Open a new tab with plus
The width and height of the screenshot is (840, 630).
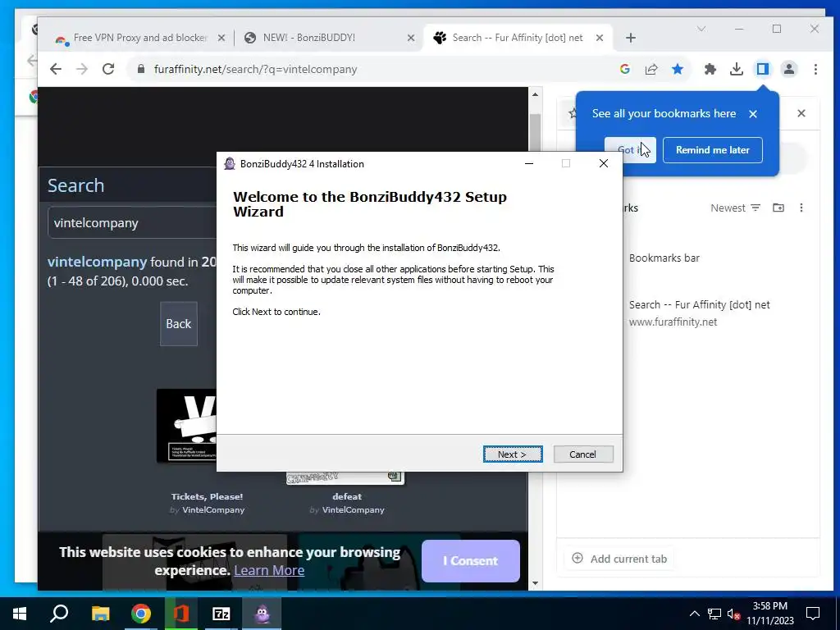coord(631,38)
